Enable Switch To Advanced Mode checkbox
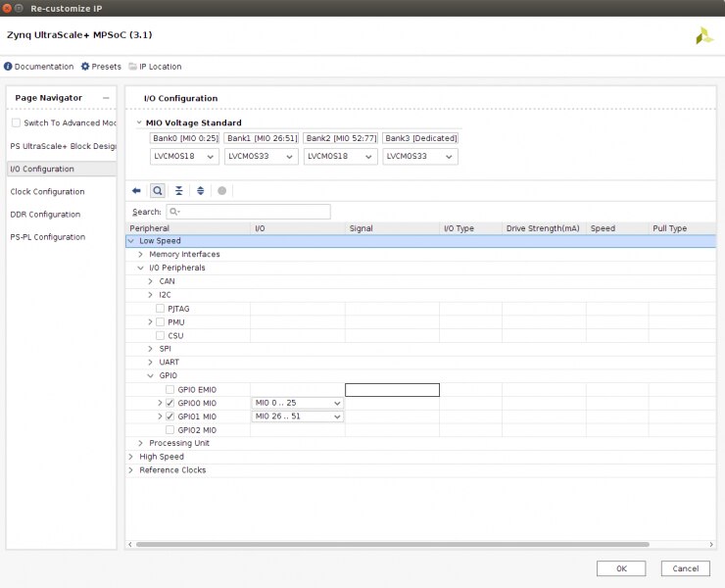The height and width of the screenshot is (588, 725). [x=17, y=122]
